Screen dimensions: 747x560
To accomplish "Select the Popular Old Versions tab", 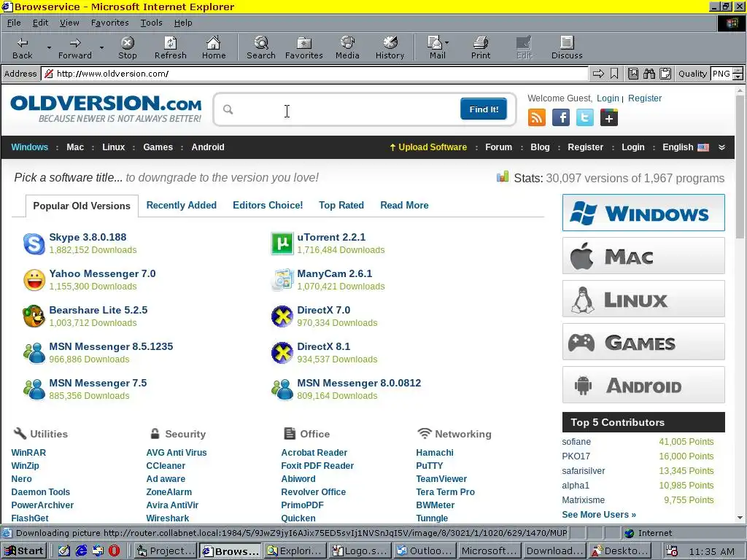I will 82,206.
